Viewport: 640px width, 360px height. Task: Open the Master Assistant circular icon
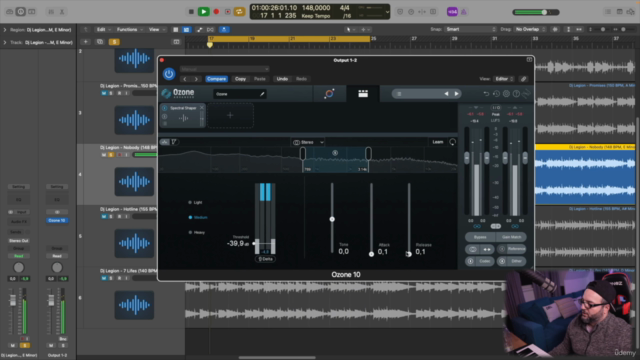pos(329,94)
